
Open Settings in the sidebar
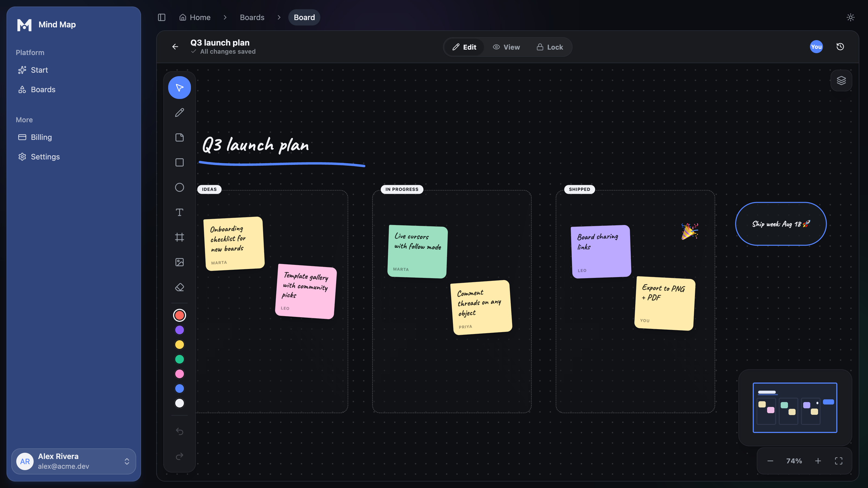pyautogui.click(x=74, y=157)
